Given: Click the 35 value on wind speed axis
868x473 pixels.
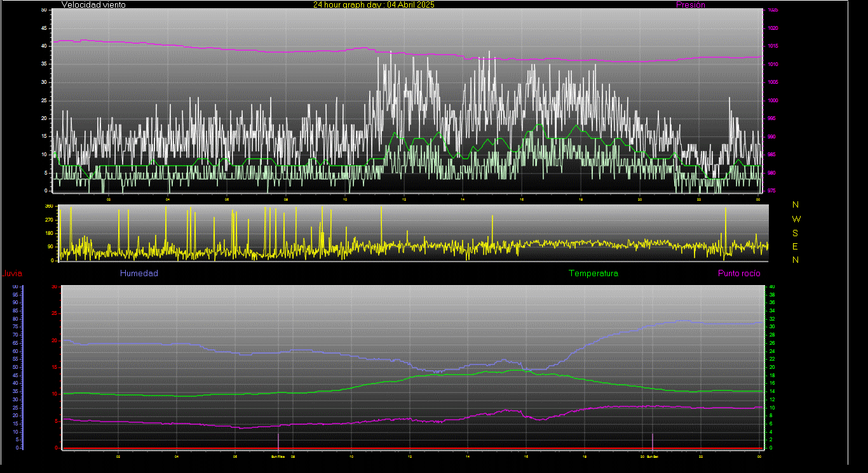Looking at the screenshot, I should (44, 65).
